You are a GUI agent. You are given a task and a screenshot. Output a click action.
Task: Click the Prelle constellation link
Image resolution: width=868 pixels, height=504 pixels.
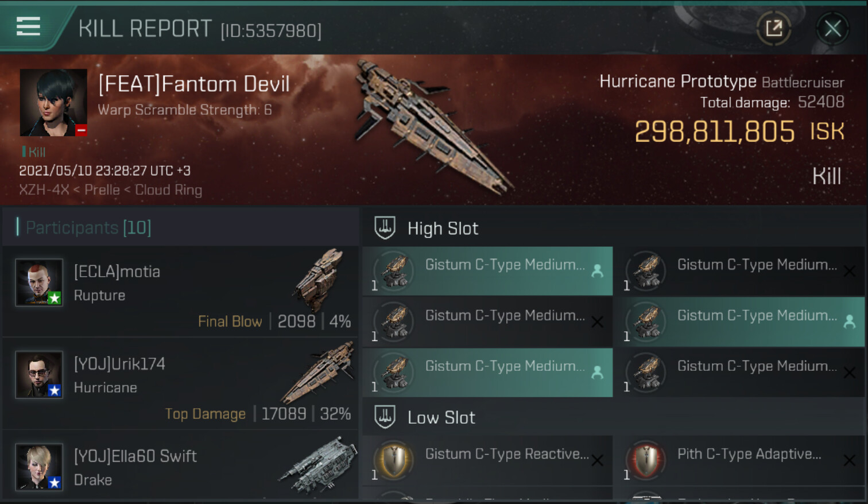[102, 190]
